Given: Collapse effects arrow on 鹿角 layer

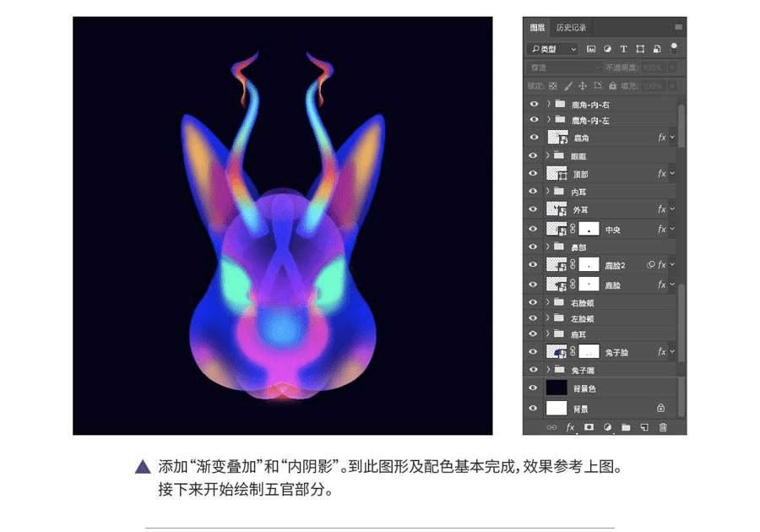Looking at the screenshot, I should pyautogui.click(x=673, y=138).
